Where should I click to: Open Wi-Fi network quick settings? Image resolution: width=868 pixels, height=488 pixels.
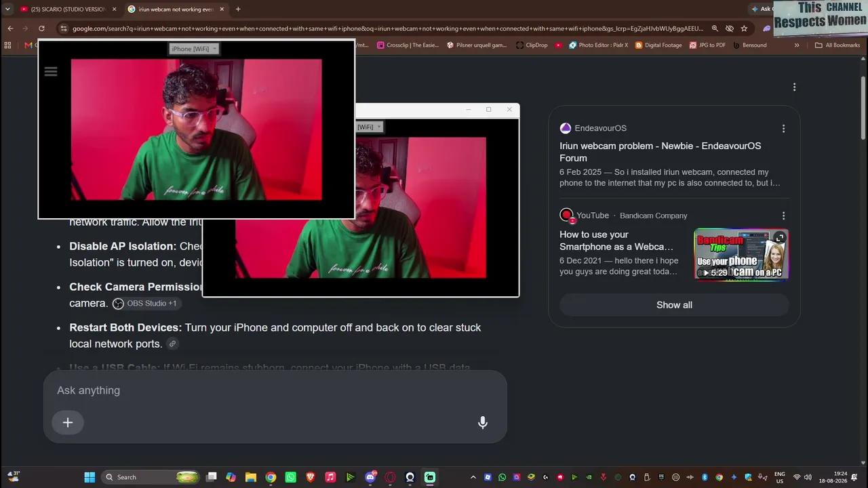coord(797,477)
